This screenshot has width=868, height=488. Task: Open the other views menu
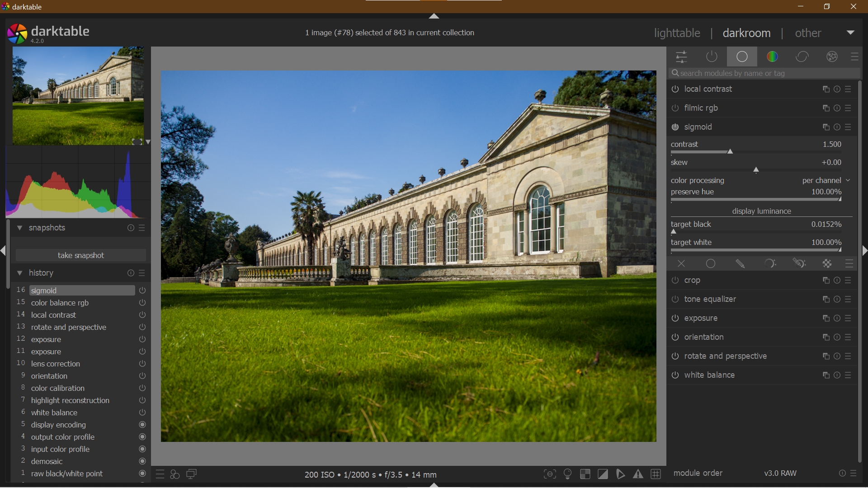click(x=808, y=33)
